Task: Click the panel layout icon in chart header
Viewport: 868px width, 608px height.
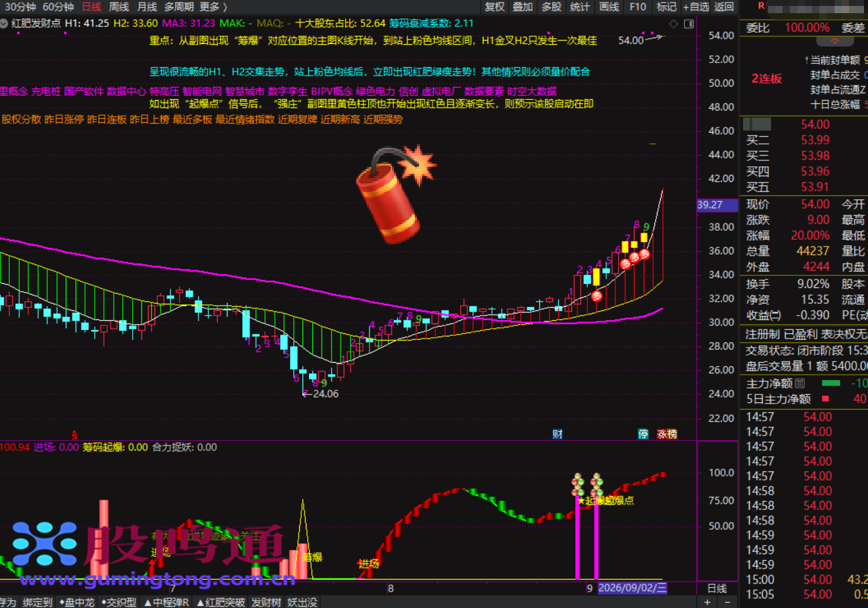Action: (x=688, y=24)
